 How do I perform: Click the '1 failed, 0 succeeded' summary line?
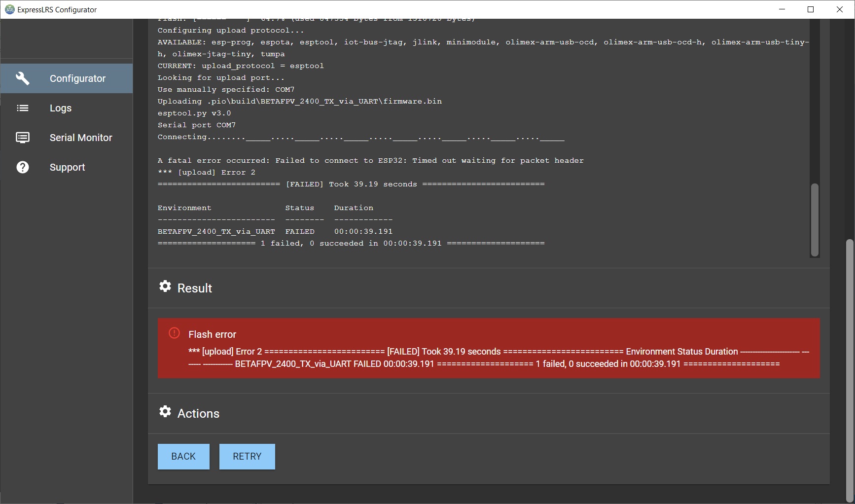(x=351, y=244)
